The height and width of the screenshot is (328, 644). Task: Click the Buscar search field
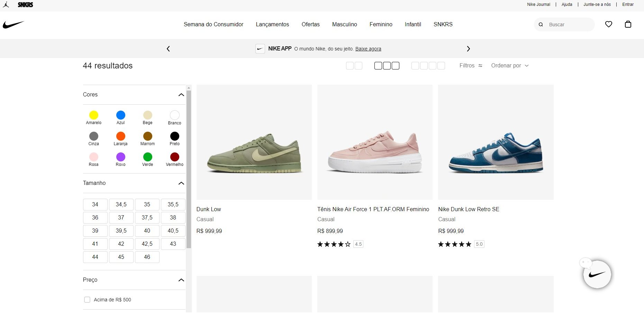tap(564, 25)
